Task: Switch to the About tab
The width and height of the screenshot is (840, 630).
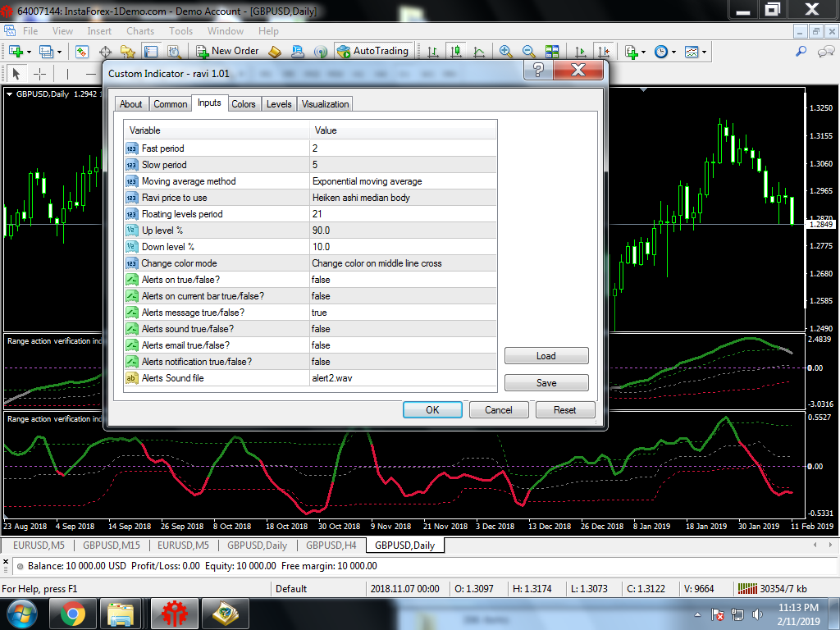Action: (x=130, y=104)
